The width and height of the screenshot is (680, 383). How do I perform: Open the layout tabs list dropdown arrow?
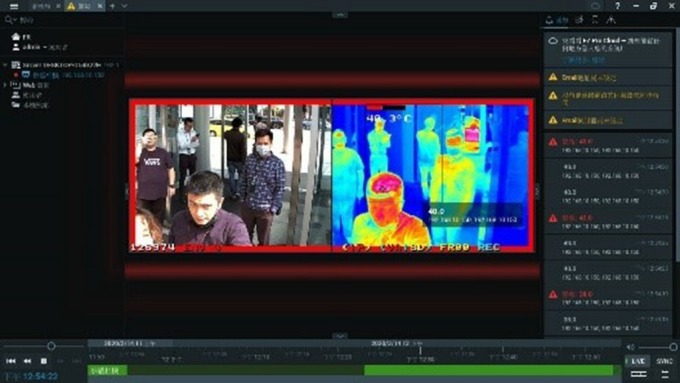click(x=124, y=6)
